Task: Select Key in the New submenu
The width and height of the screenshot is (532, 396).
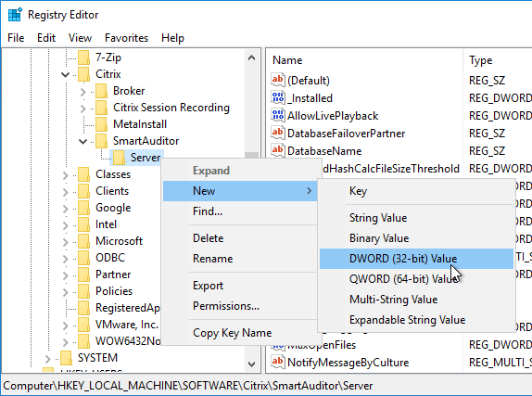Action: pyautogui.click(x=416, y=190)
